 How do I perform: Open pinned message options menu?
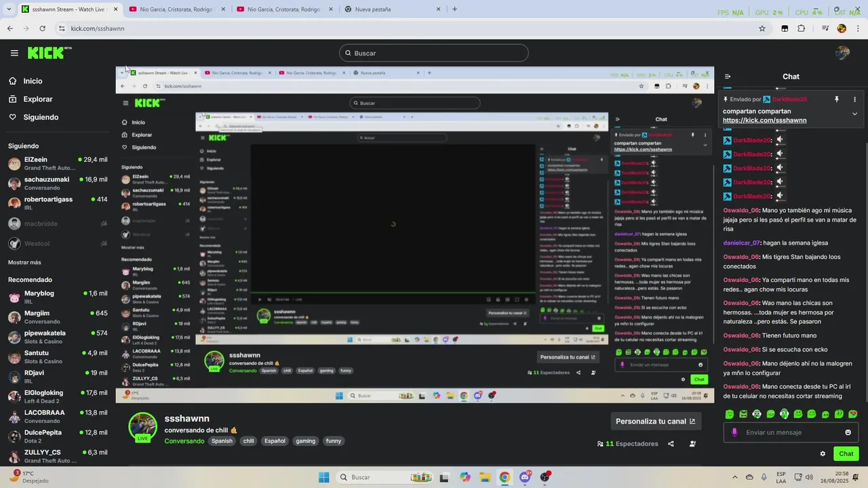[x=854, y=100]
